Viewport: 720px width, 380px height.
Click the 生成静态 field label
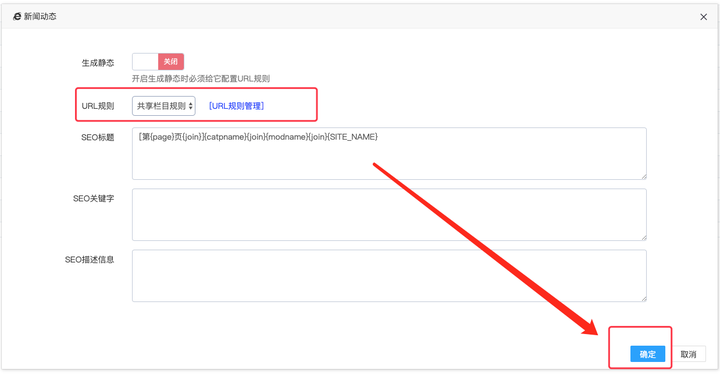point(98,63)
